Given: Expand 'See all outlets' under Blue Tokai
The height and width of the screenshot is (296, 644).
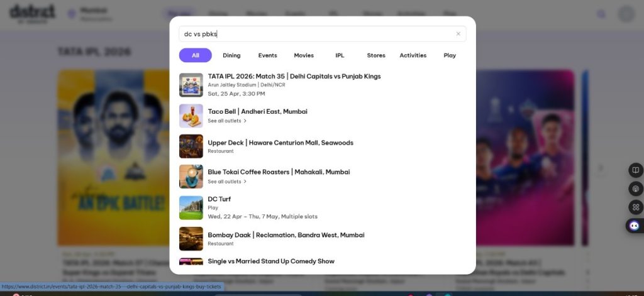Looking at the screenshot, I should click(227, 182).
